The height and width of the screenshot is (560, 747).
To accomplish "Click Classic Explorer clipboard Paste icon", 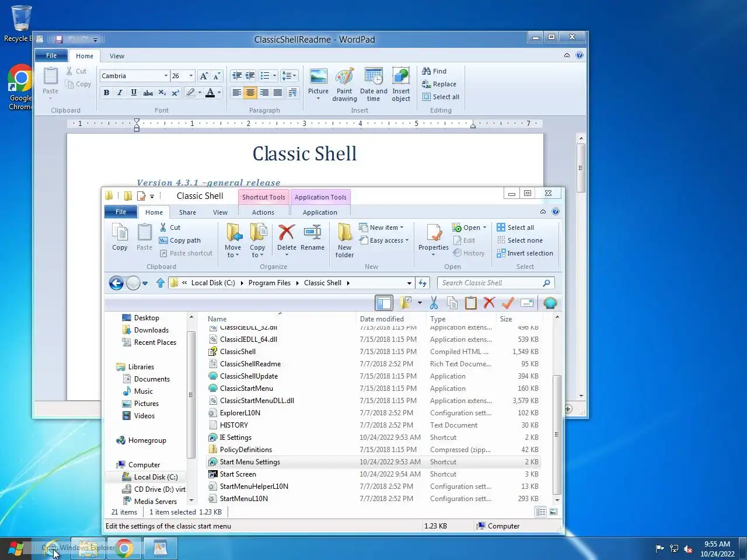I will pyautogui.click(x=470, y=303).
